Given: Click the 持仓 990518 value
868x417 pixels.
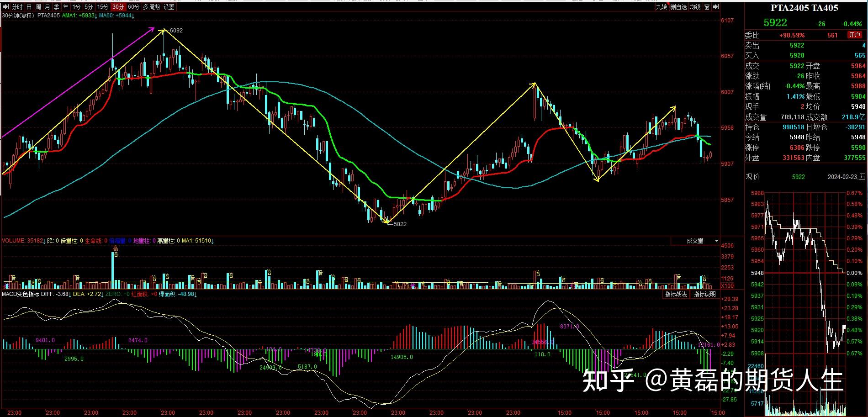Looking at the screenshot, I should point(794,127).
